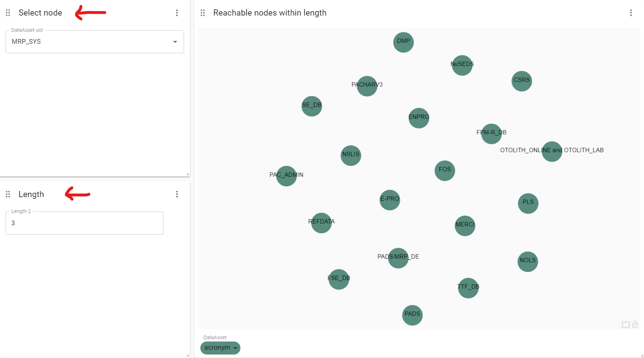The image size is (644, 358).
Task: Click the drag handle on Reachable nodes panel
Action: (202, 13)
